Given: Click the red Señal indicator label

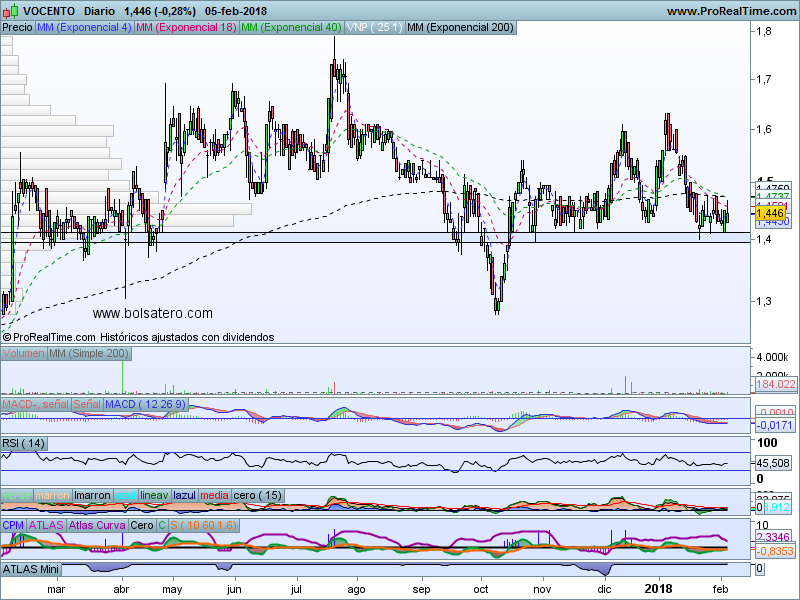Looking at the screenshot, I should point(87,403).
